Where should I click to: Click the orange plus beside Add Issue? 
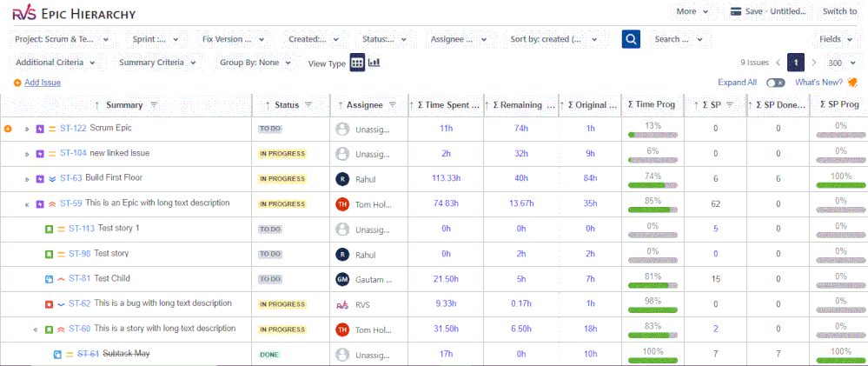click(x=17, y=83)
